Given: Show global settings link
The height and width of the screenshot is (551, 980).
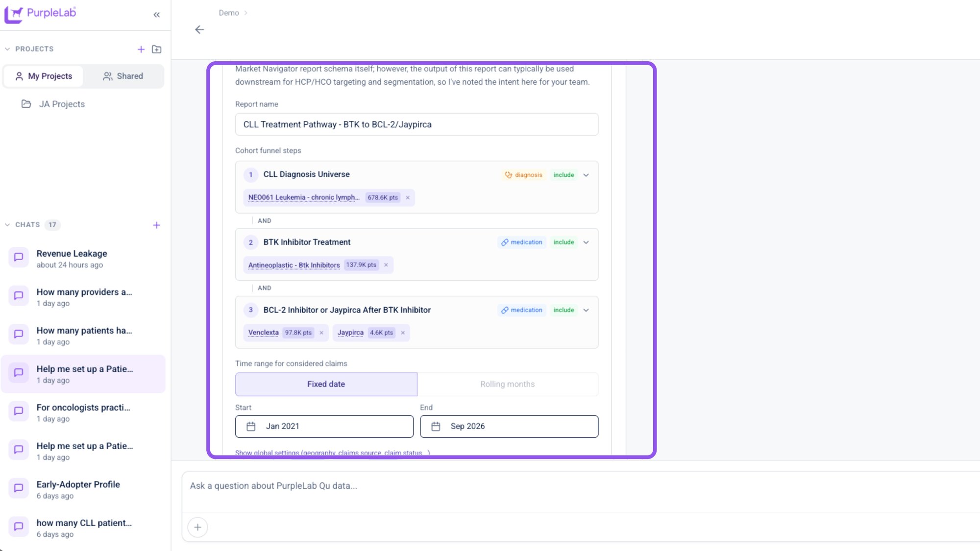Looking at the screenshot, I should [332, 453].
